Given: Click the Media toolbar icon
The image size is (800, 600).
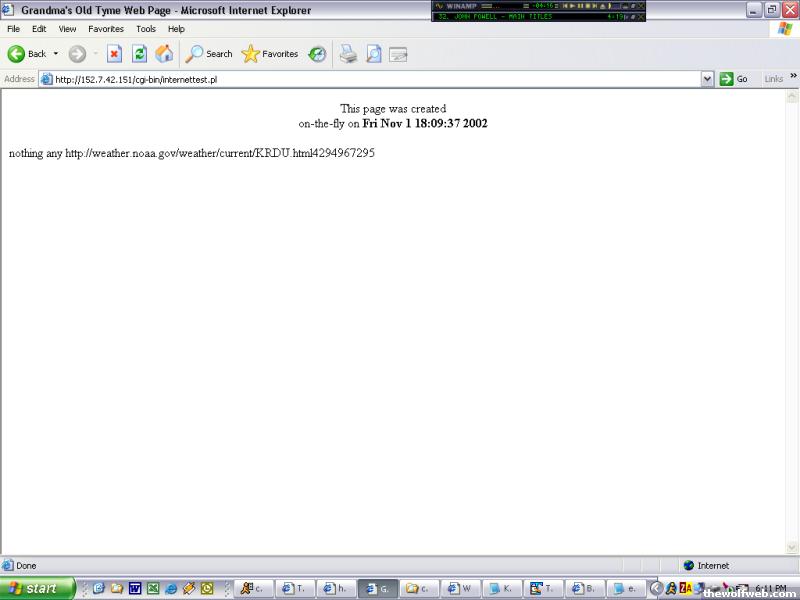Looking at the screenshot, I should click(x=317, y=54).
